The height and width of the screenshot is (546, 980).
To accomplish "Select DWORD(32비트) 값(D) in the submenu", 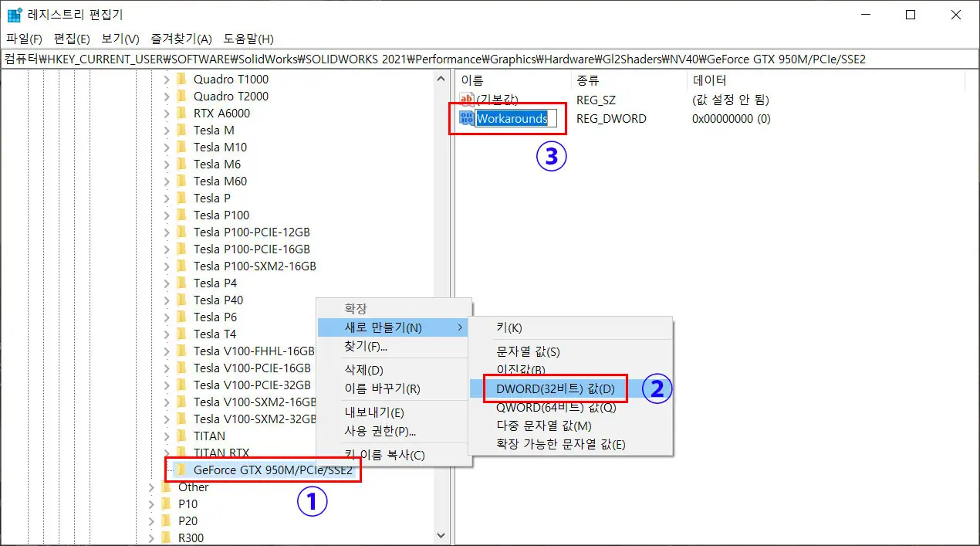I will (571, 388).
